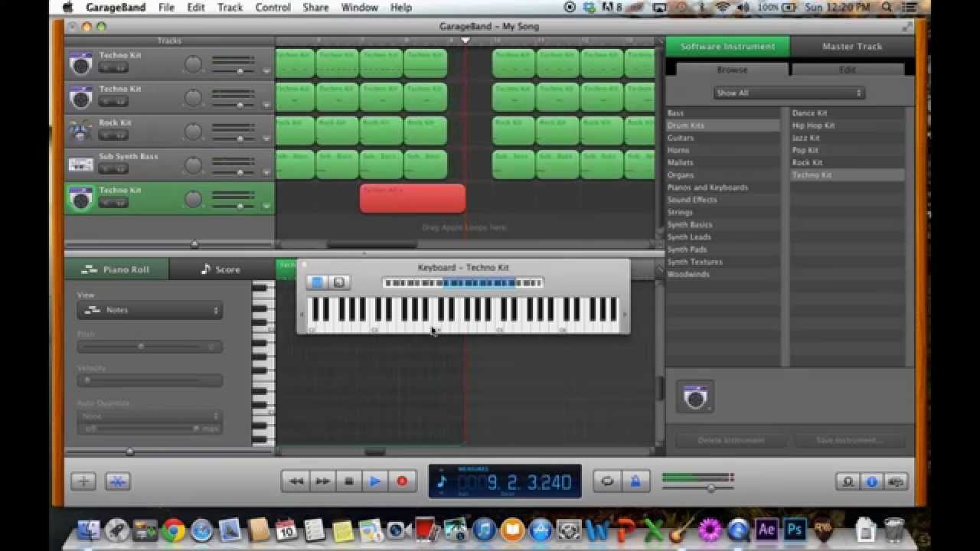Expand automation arrow on selected Techno Kit track
The image size is (980, 551).
coord(266,206)
